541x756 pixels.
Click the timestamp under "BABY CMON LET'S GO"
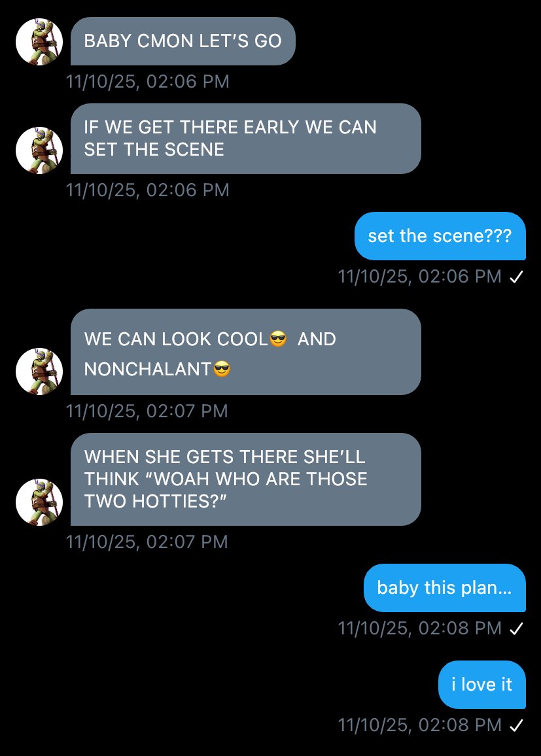click(x=148, y=82)
